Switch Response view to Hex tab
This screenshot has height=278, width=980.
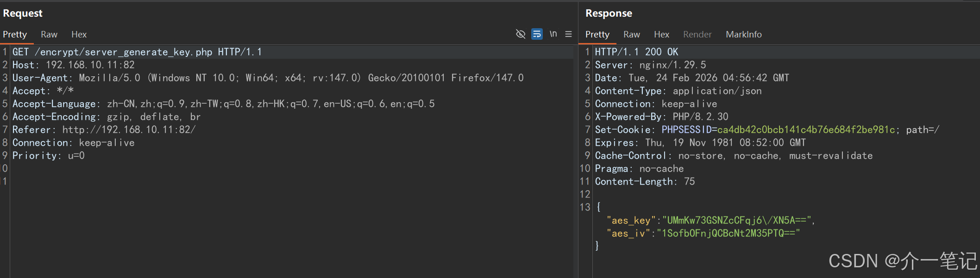click(x=661, y=34)
